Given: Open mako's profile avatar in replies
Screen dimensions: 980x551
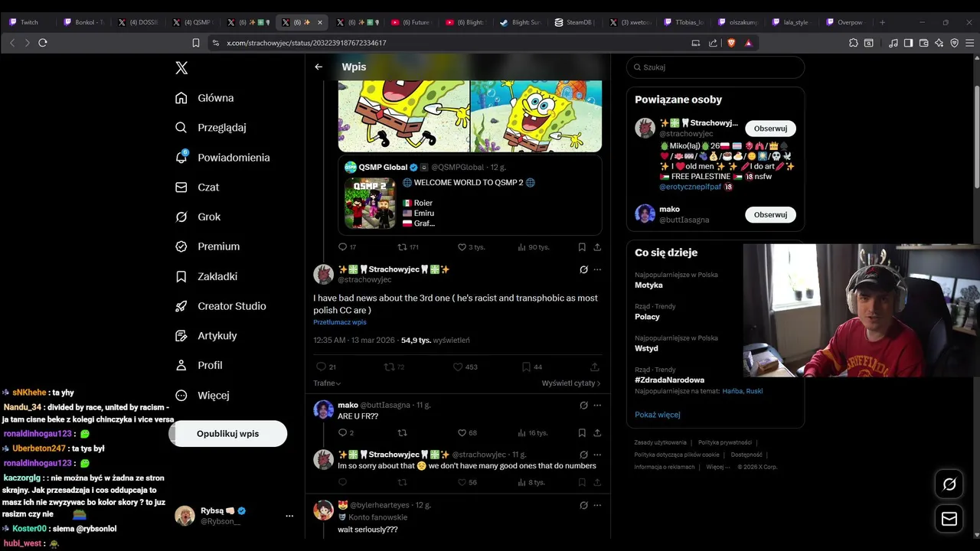Looking at the screenshot, I should click(x=324, y=410).
